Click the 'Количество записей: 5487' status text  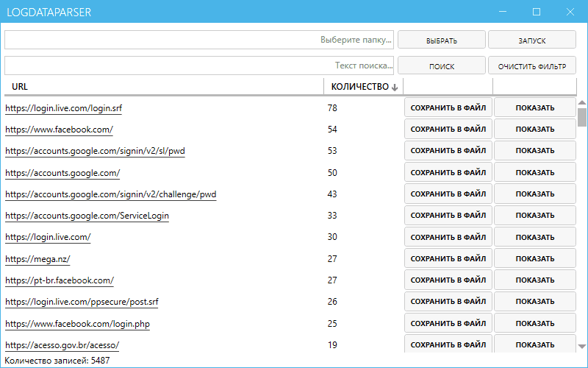(57, 361)
